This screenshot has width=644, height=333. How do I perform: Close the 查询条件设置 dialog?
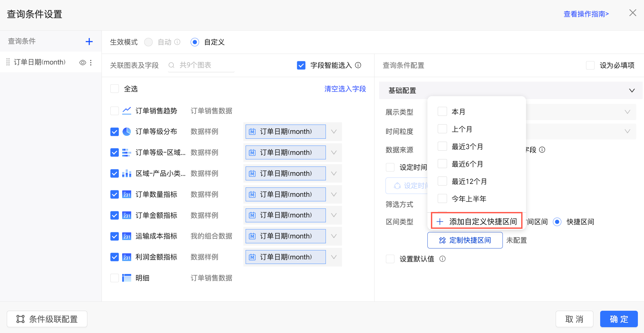coord(633,13)
